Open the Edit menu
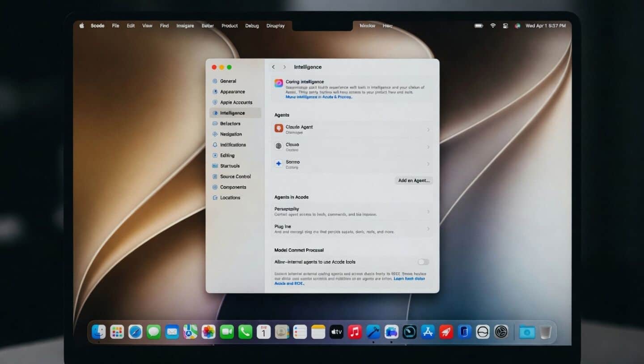 click(x=131, y=26)
